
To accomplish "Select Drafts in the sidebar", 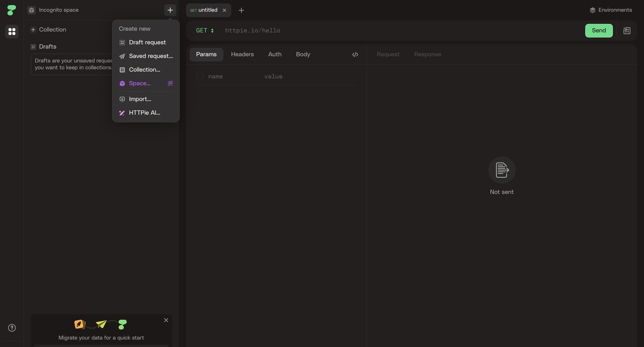I will (x=48, y=47).
